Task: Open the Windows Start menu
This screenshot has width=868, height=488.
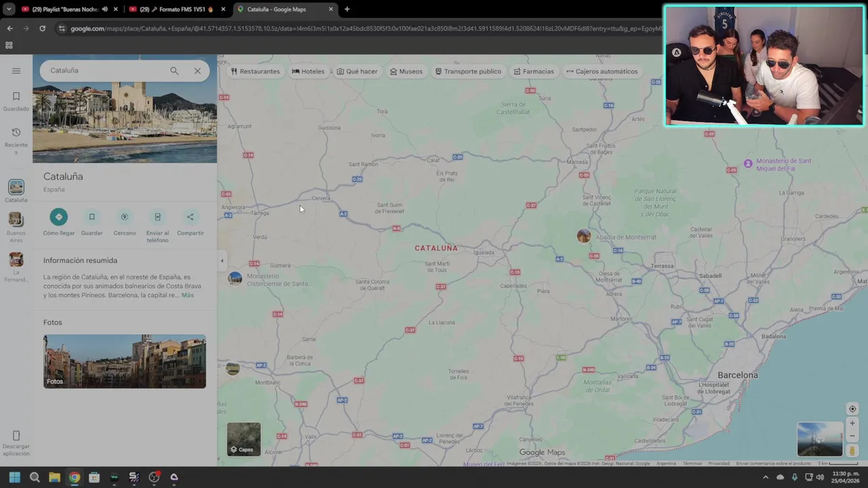Action: pos(15,477)
